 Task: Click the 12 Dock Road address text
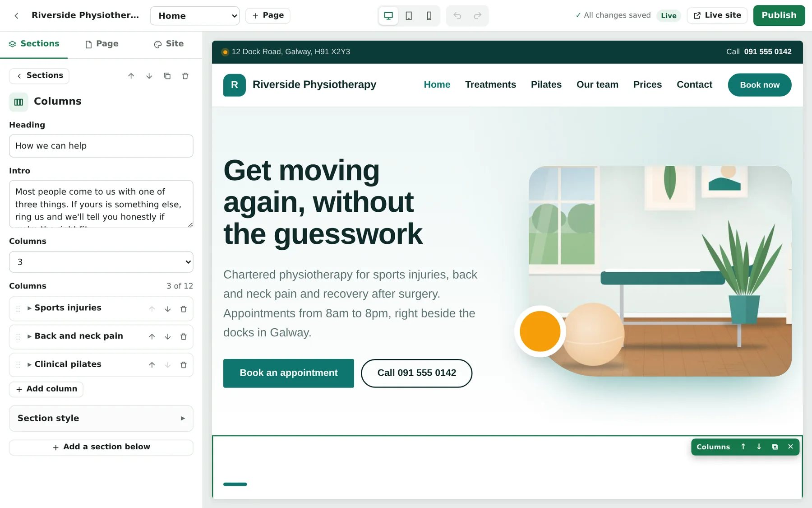[x=291, y=52]
